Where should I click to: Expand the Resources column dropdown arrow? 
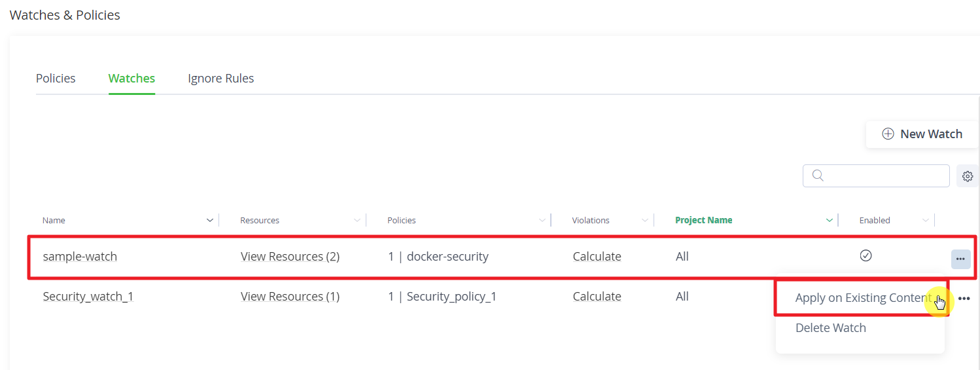click(x=357, y=220)
